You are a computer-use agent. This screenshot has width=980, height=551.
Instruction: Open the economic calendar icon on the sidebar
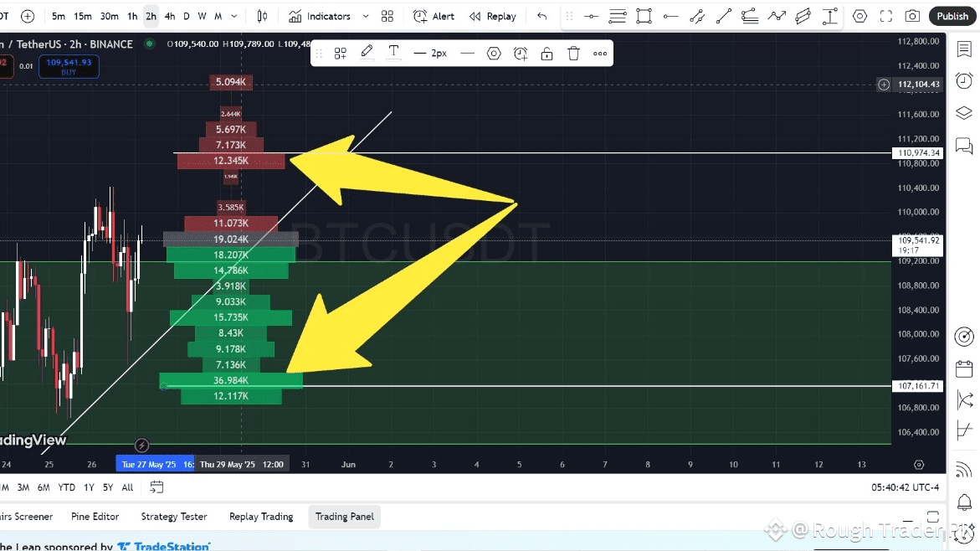[x=963, y=368]
